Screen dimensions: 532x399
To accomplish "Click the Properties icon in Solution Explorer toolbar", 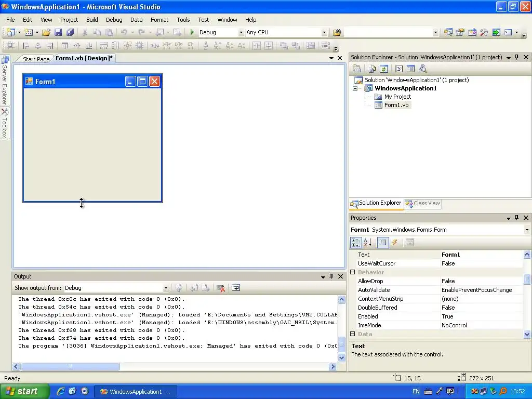I will pos(357,69).
